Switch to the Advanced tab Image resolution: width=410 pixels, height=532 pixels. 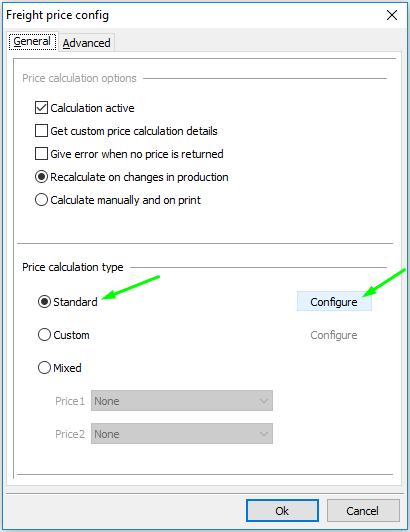click(x=87, y=43)
